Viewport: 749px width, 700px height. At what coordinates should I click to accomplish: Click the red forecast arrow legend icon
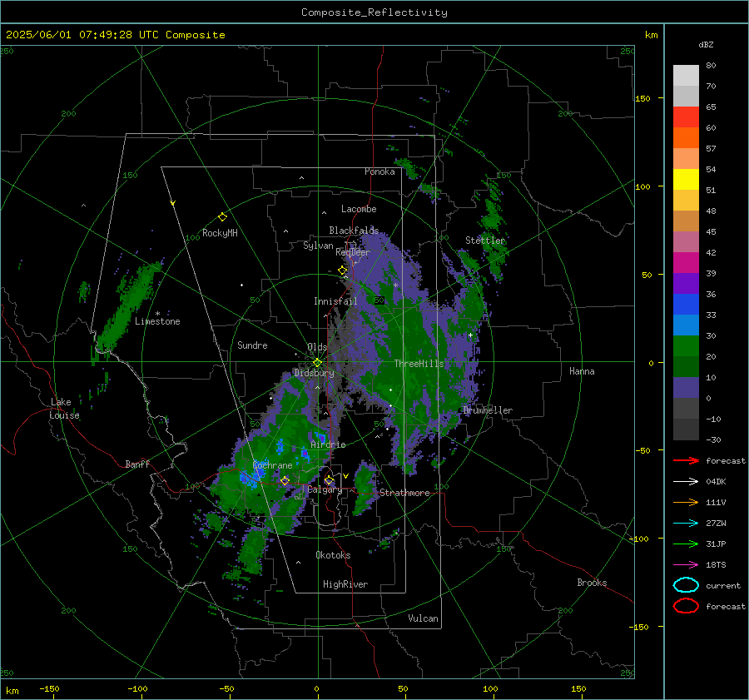[686, 460]
